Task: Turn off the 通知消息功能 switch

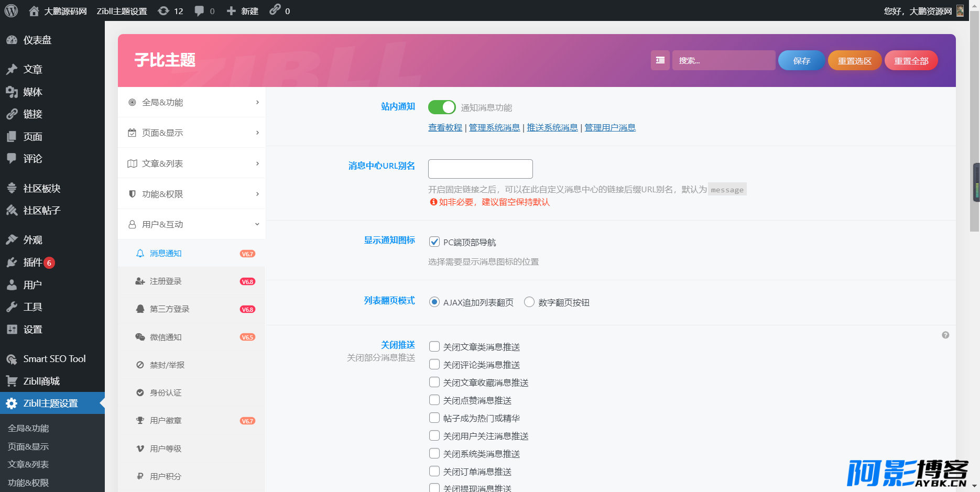Action: click(442, 107)
